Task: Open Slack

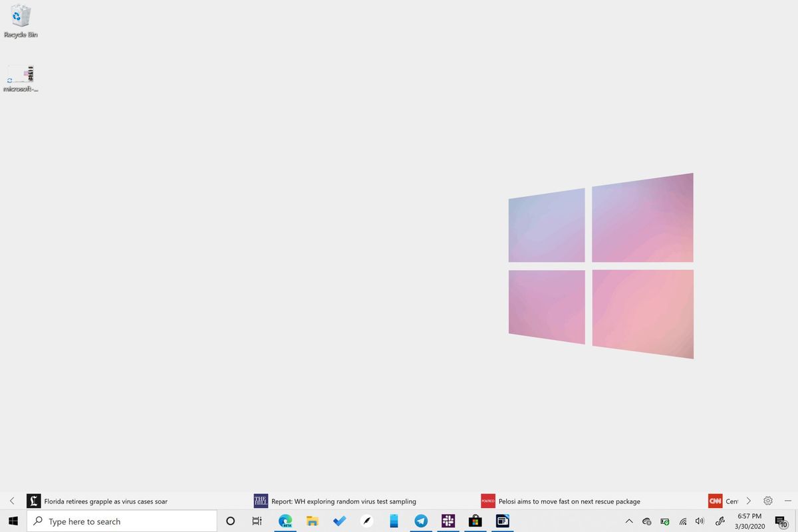Action: click(x=448, y=521)
